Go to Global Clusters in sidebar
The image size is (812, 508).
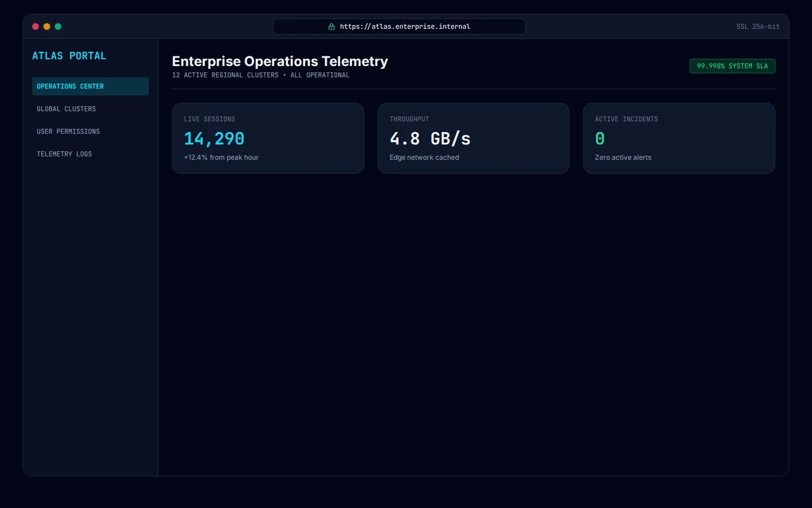point(90,109)
